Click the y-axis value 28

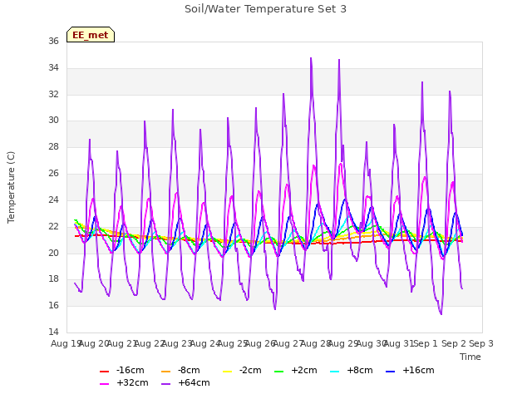(x=53, y=146)
